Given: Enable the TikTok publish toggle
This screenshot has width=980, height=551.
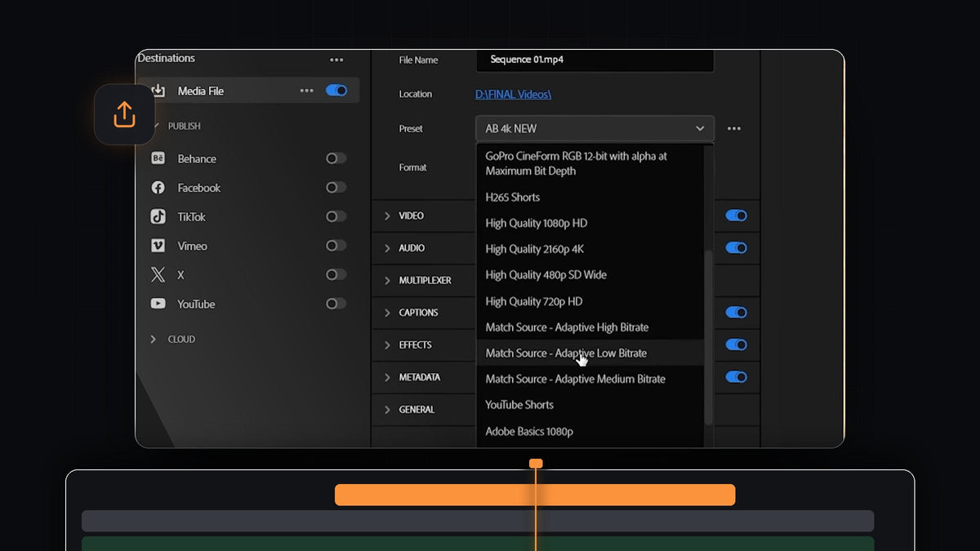Looking at the screenshot, I should (x=336, y=216).
